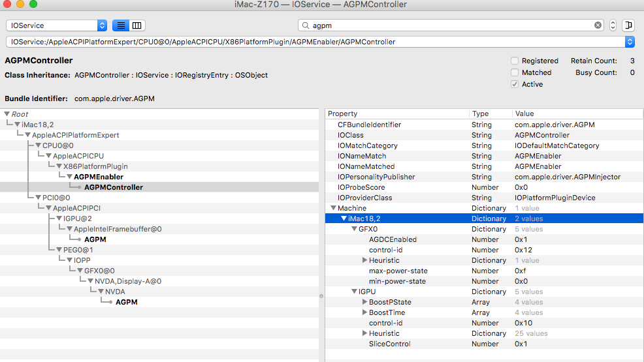Switch to column browser view

pyautogui.click(x=137, y=25)
